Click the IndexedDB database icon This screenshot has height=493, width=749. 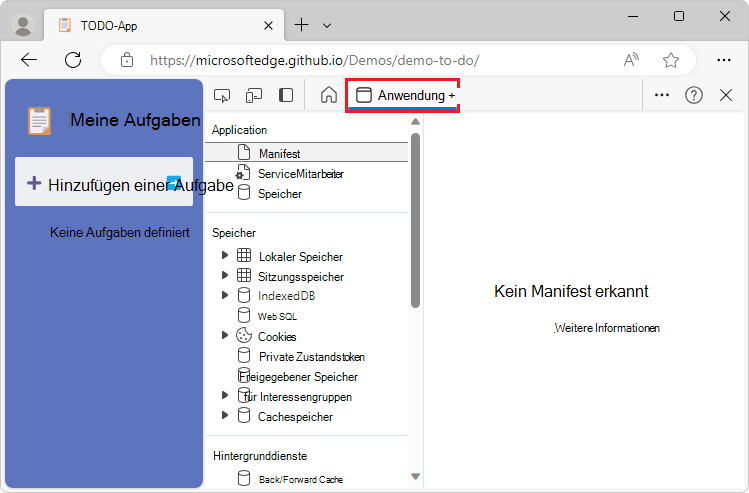point(244,295)
